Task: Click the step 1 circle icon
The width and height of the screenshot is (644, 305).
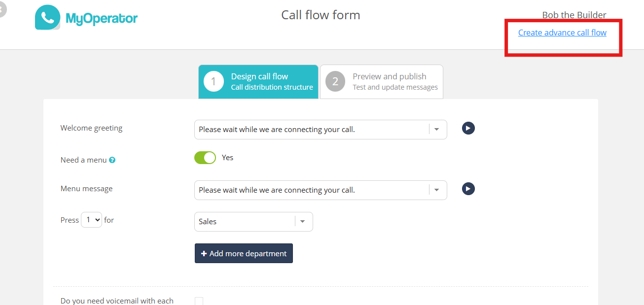Action: click(x=214, y=81)
